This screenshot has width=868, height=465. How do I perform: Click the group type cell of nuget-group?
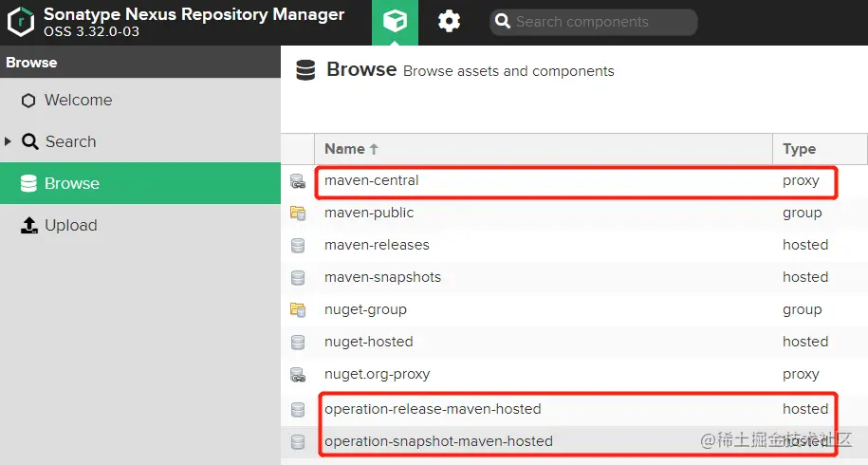803,310
